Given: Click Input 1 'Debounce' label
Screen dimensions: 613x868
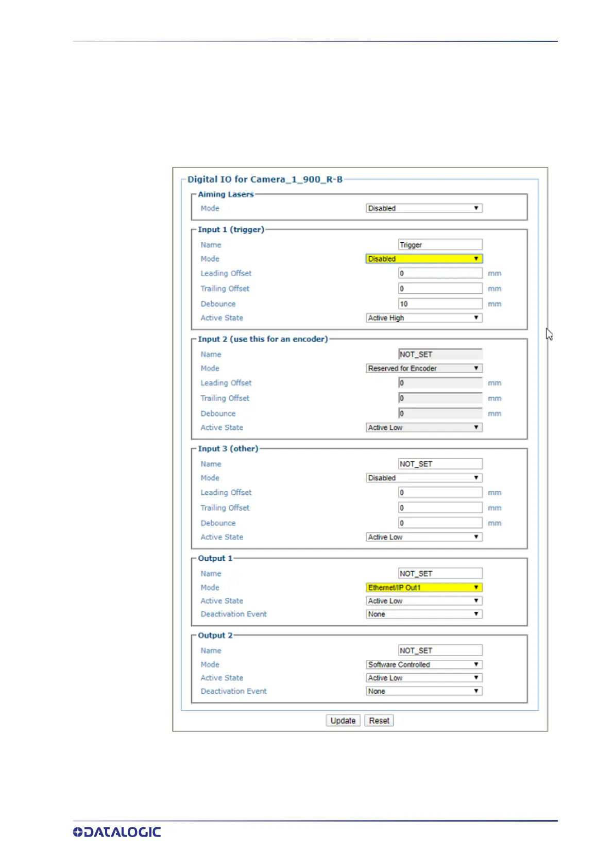Looking at the screenshot, I should click(218, 304).
